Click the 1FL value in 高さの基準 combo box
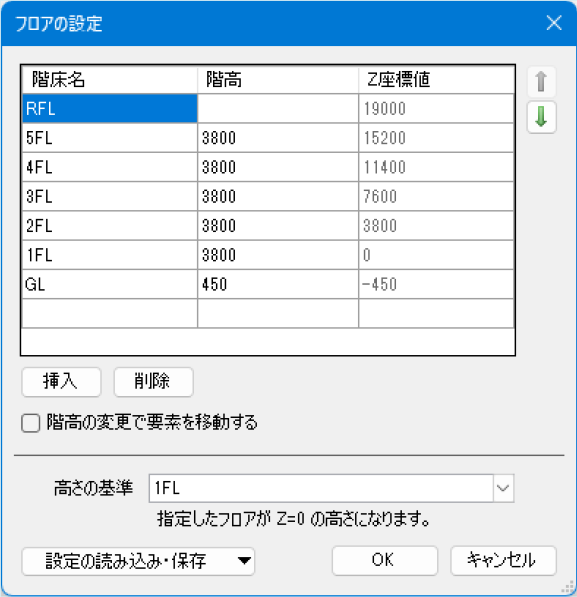This screenshot has height=597, width=577. (321, 488)
